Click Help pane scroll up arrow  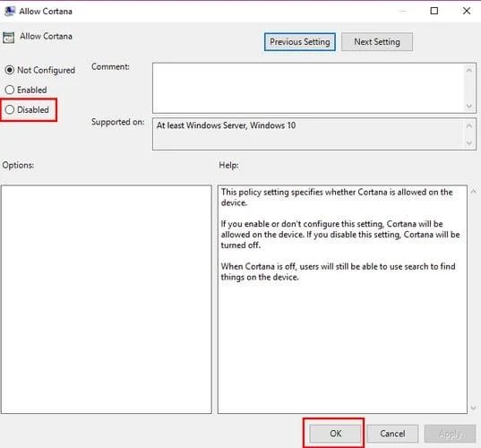pos(473,191)
